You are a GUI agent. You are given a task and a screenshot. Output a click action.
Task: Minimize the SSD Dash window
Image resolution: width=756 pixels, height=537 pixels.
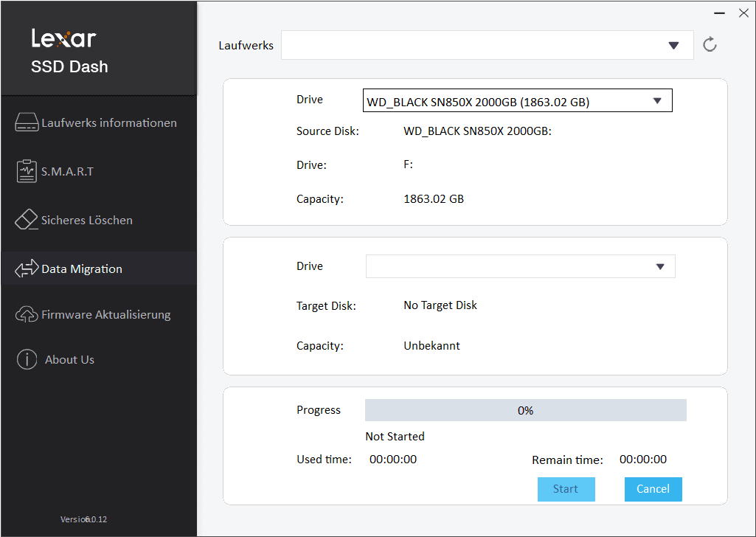tap(719, 13)
